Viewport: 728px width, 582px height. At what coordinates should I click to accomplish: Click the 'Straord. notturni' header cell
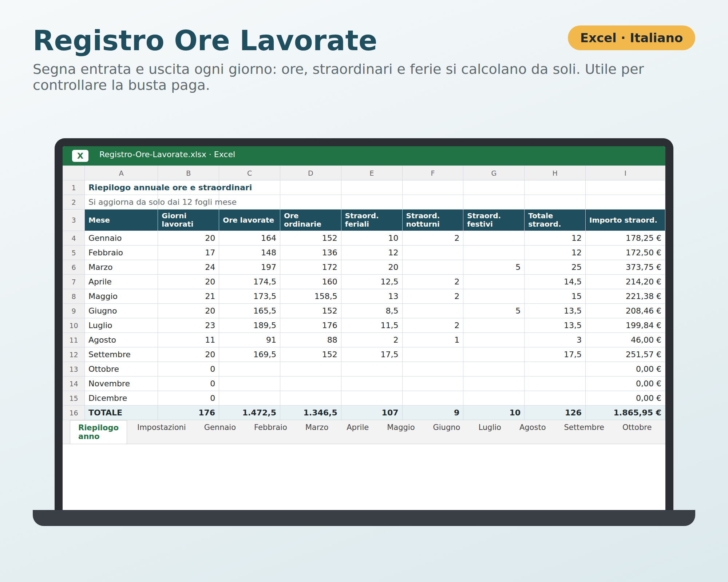click(x=433, y=220)
